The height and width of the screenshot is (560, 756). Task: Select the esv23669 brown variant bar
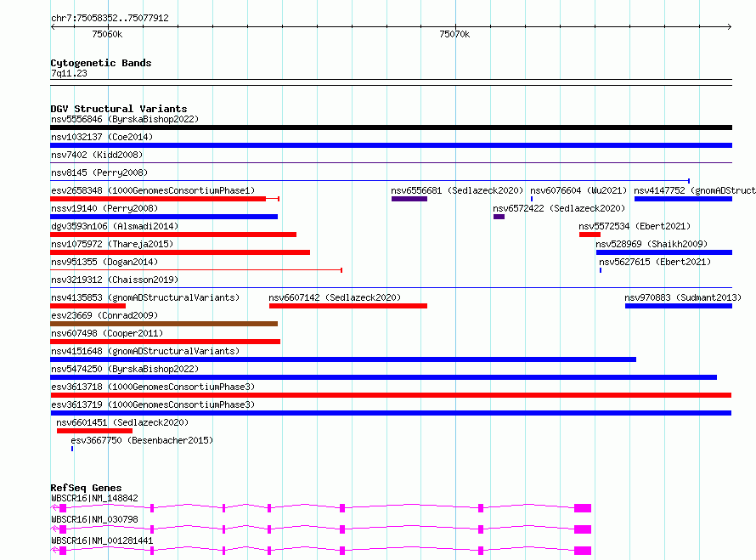pos(164,324)
